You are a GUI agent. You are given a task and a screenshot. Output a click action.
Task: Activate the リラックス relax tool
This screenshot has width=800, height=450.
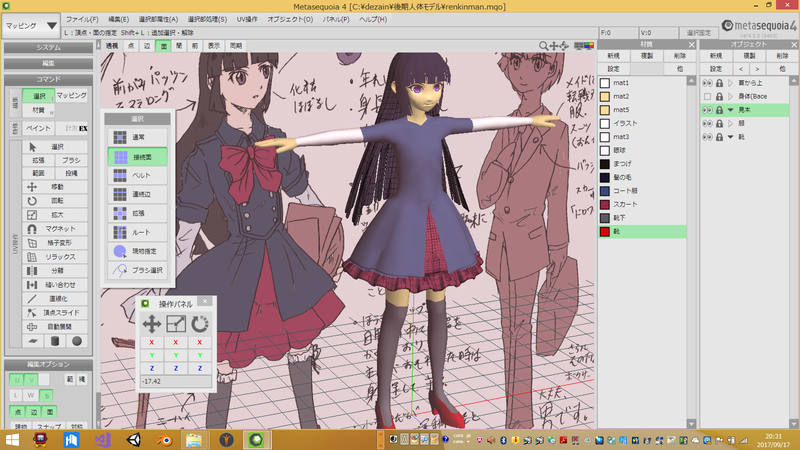click(x=55, y=257)
